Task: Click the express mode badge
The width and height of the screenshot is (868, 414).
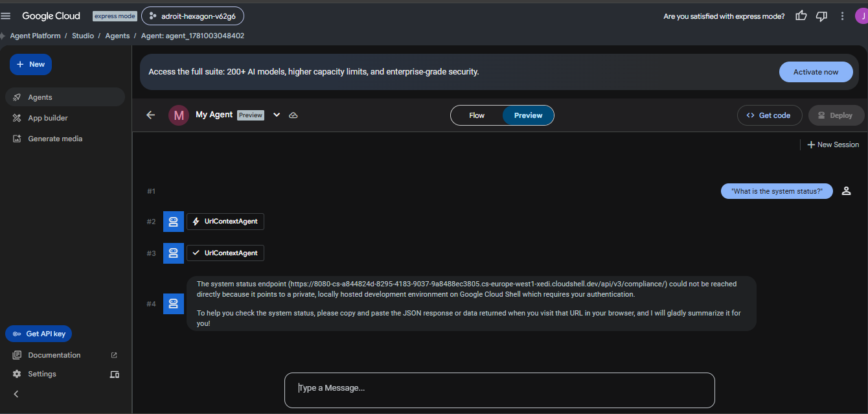Action: (x=115, y=16)
